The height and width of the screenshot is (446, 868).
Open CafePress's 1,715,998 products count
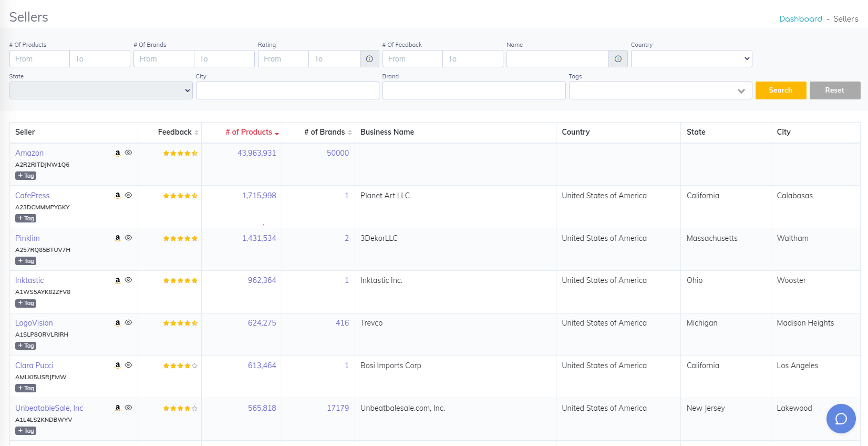pos(259,196)
